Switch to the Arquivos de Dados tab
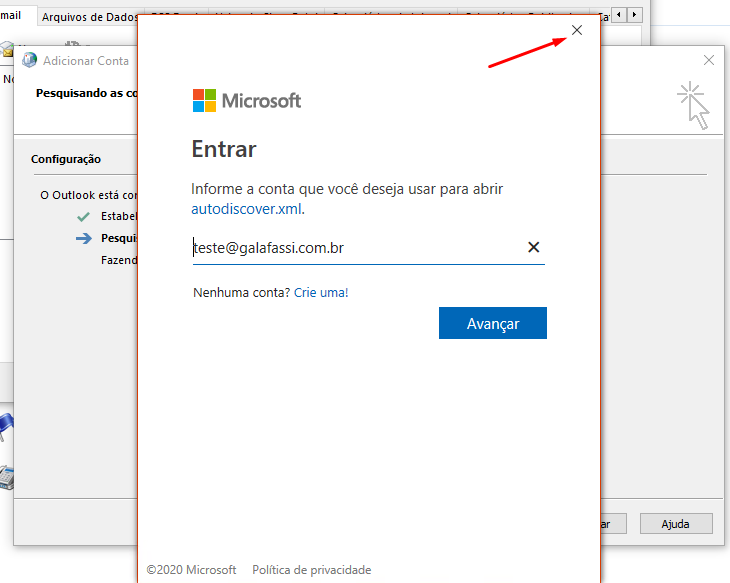This screenshot has width=730, height=583. point(90,17)
